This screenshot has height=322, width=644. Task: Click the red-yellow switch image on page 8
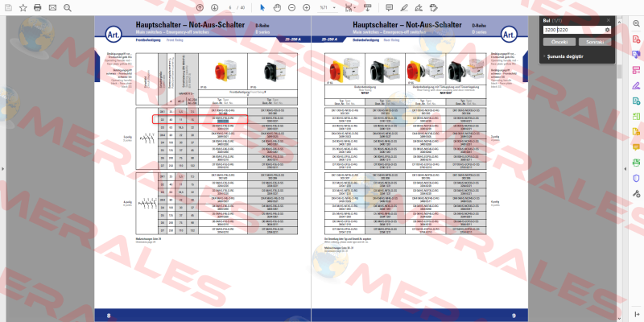[x=224, y=71]
